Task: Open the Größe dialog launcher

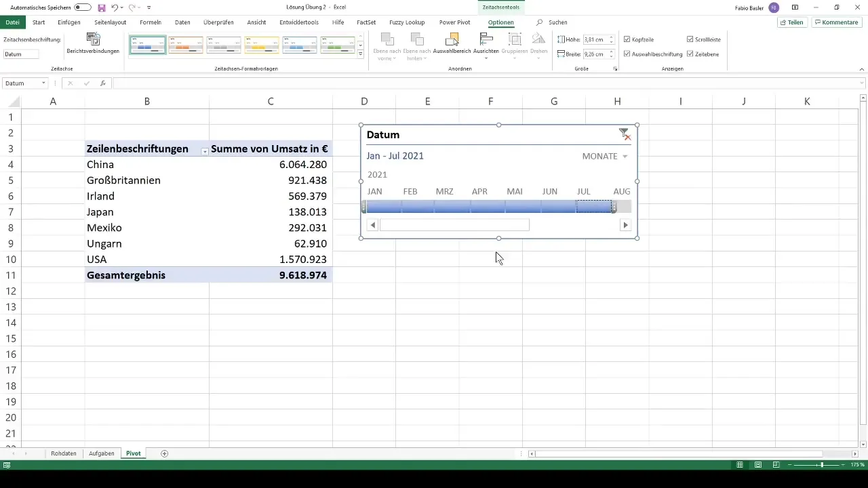Action: pos(615,69)
